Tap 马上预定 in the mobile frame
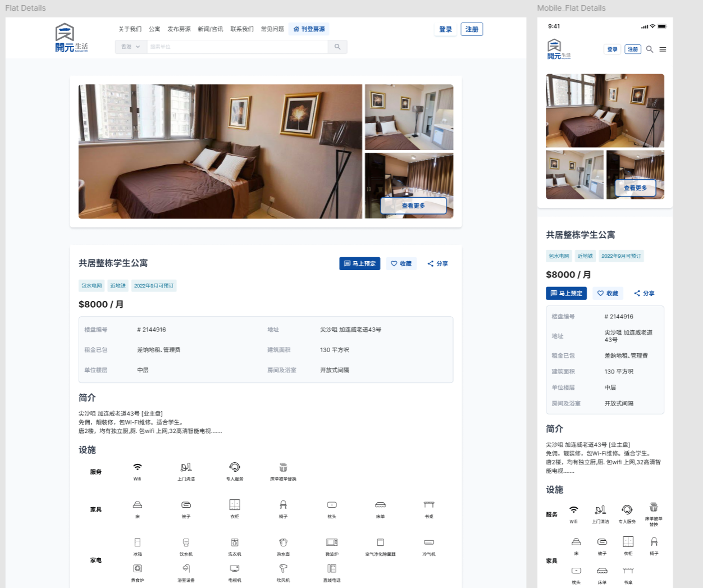Viewport: 703px width, 588px height. pyautogui.click(x=566, y=293)
